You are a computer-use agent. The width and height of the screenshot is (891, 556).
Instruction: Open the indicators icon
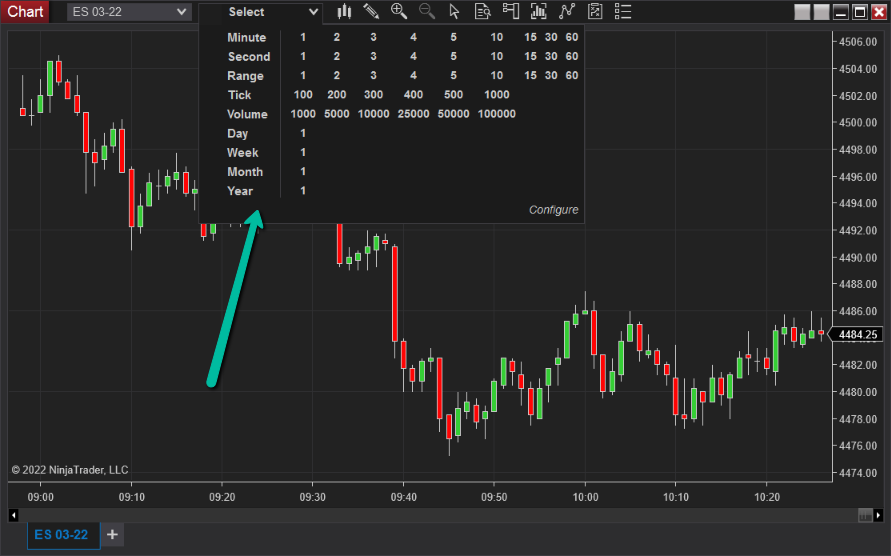pyautogui.click(x=538, y=11)
